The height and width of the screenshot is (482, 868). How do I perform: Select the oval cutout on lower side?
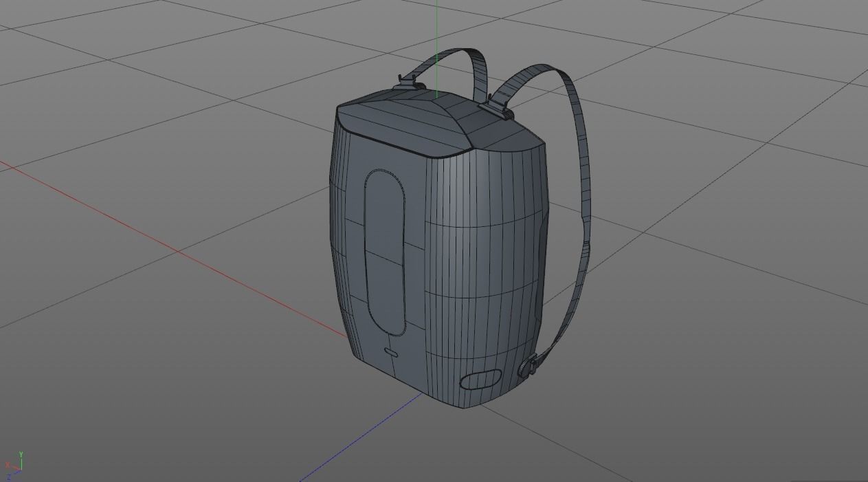(x=480, y=380)
